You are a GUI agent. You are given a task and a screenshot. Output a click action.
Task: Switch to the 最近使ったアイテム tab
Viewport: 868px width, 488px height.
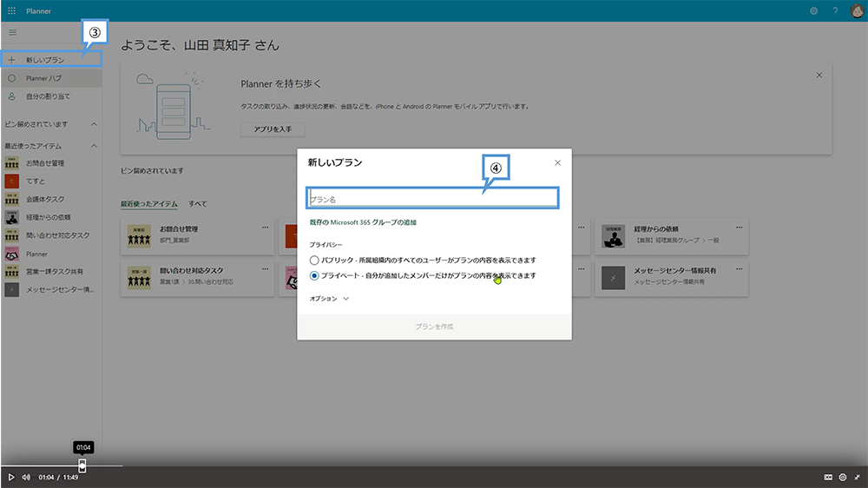click(149, 204)
